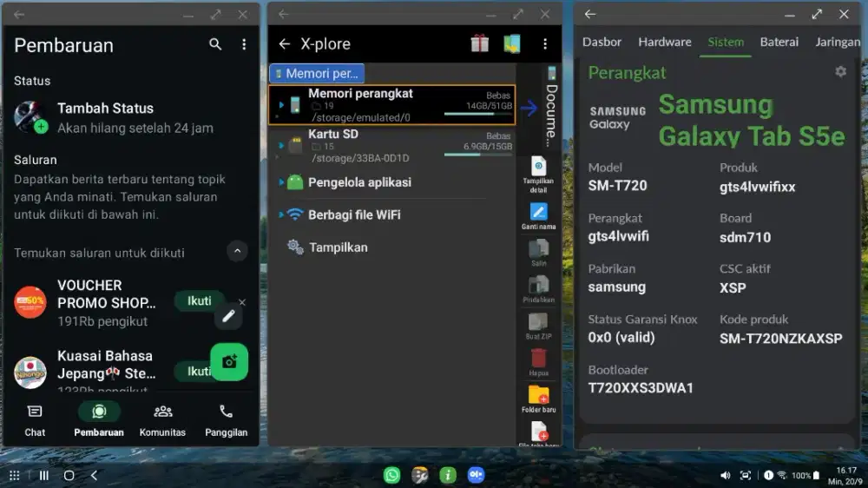Tap the pencil text status button
This screenshot has width=868, height=488.
tap(228, 316)
